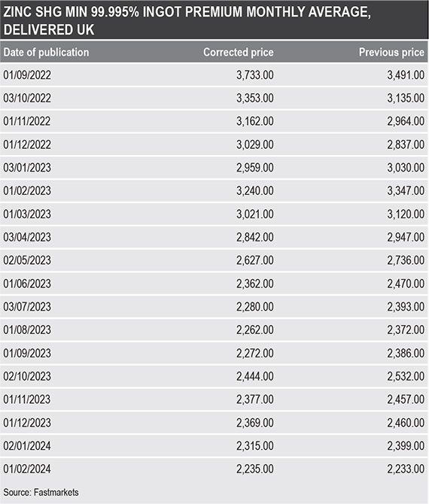This screenshot has width=429, height=504.
Task: Select the 02/05/2023 date cell
Action: pyautogui.click(x=27, y=260)
